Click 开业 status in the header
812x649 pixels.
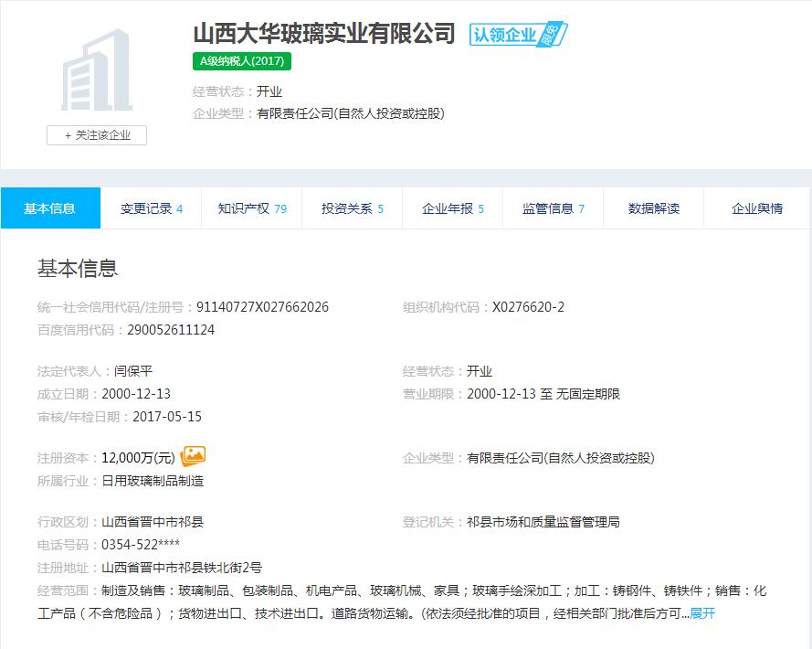tap(269, 91)
